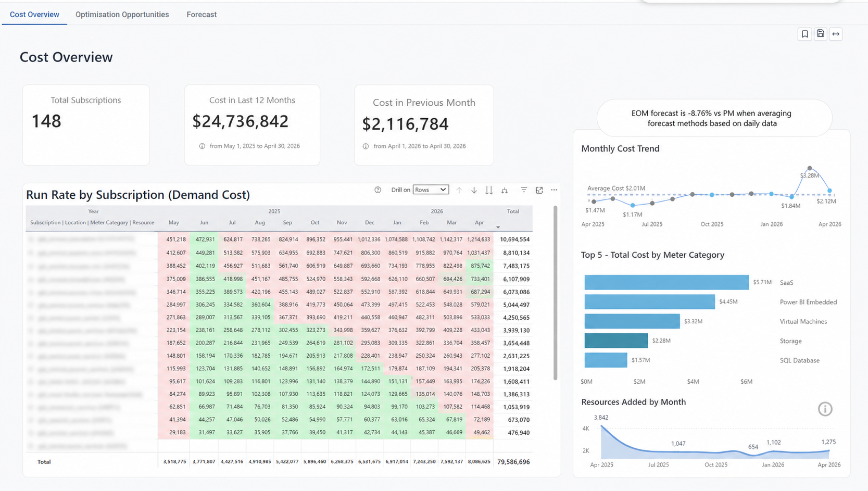The height and width of the screenshot is (491, 868).
Task: Select the SQL Database bar
Action: [x=606, y=360]
